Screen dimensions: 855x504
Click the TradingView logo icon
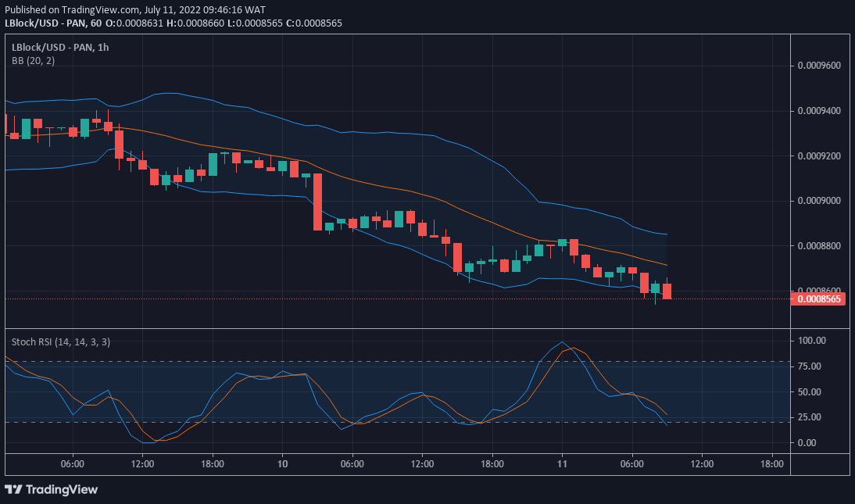pos(13,489)
